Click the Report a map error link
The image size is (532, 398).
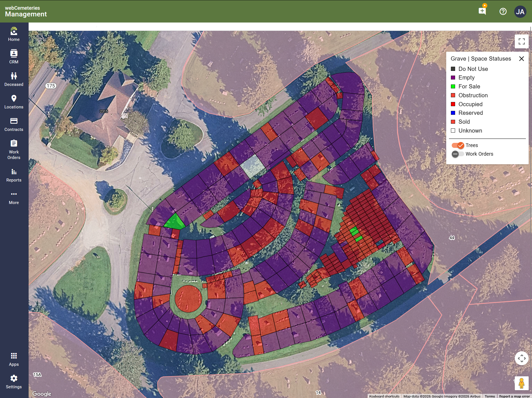click(514, 396)
